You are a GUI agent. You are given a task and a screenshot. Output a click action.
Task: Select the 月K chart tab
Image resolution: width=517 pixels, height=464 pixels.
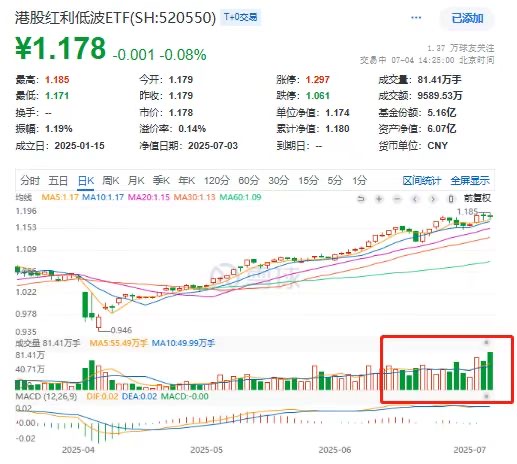coord(136,181)
